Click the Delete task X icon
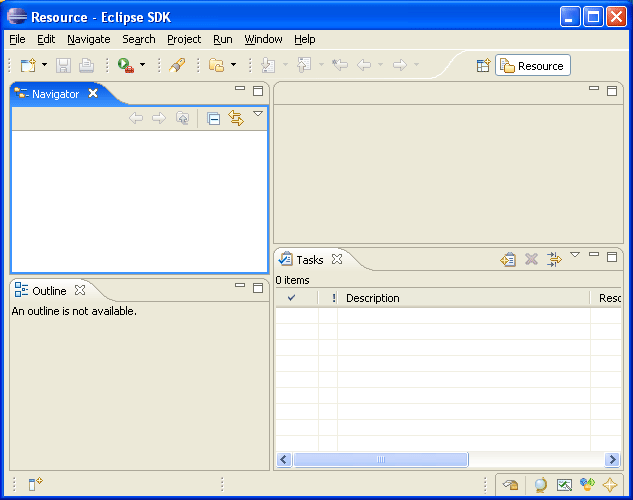633x500 pixels. click(x=531, y=259)
